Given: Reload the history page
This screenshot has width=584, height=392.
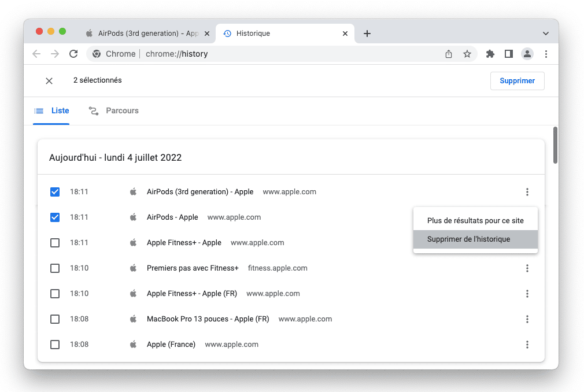Looking at the screenshot, I should tap(73, 54).
